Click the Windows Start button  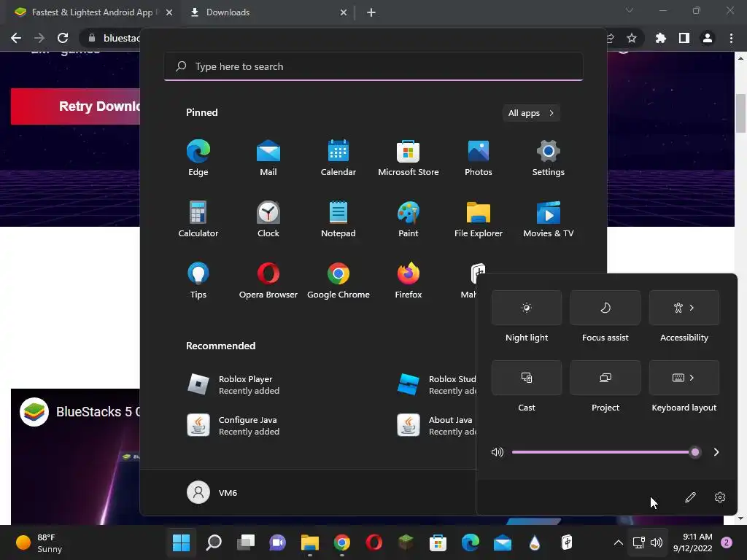pos(181,542)
